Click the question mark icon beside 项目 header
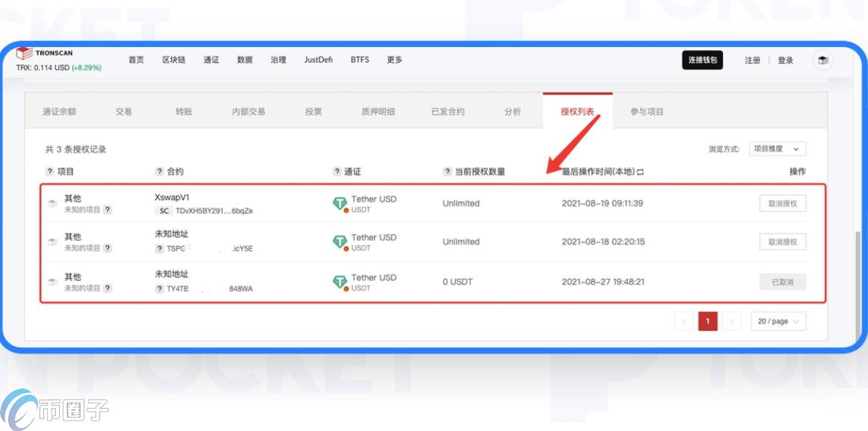 [x=49, y=171]
